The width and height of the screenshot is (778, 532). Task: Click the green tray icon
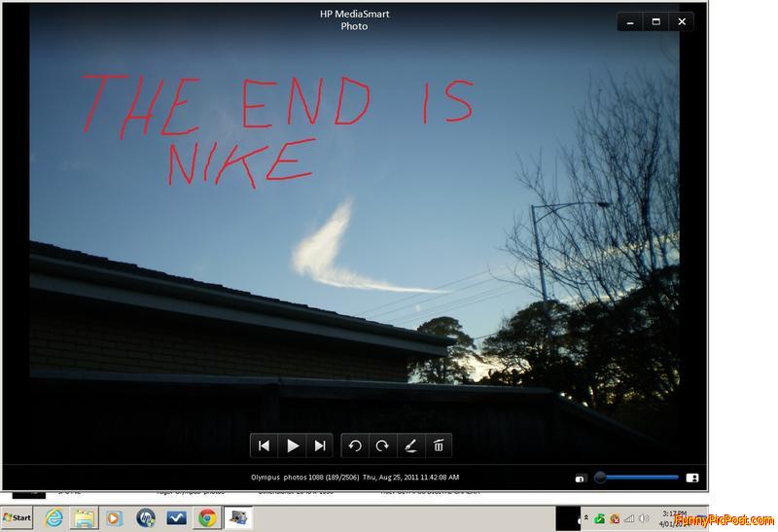[x=599, y=518]
